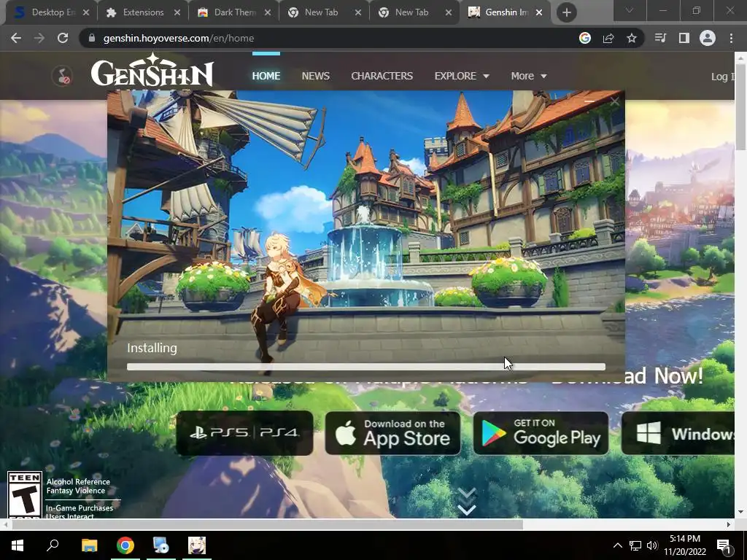Open the tab search dropdown arrow
Image resolution: width=747 pixels, height=560 pixels.
click(x=630, y=10)
